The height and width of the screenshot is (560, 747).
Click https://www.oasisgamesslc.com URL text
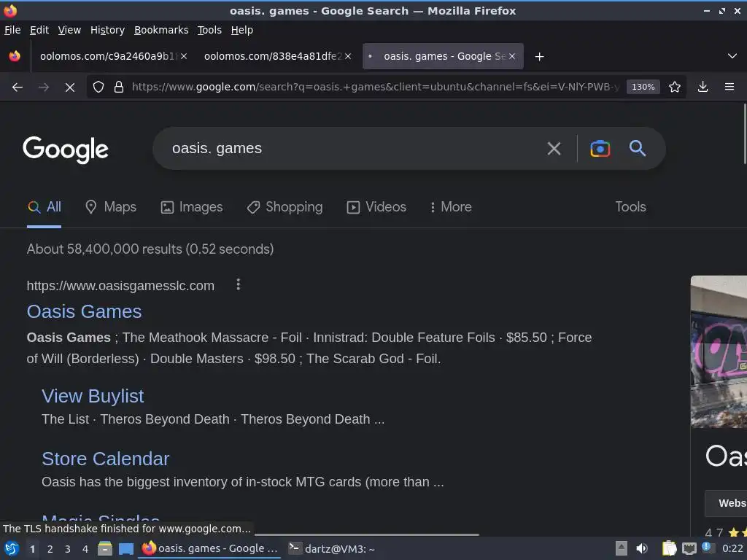(x=120, y=286)
